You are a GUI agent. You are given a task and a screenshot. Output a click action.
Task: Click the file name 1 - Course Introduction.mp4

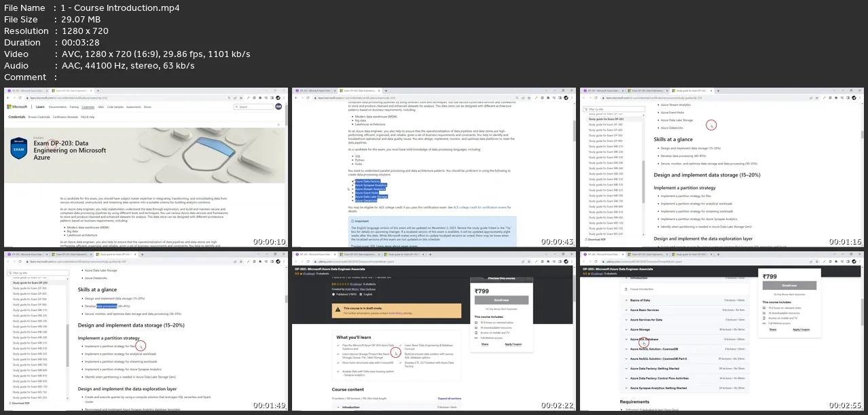pos(120,8)
